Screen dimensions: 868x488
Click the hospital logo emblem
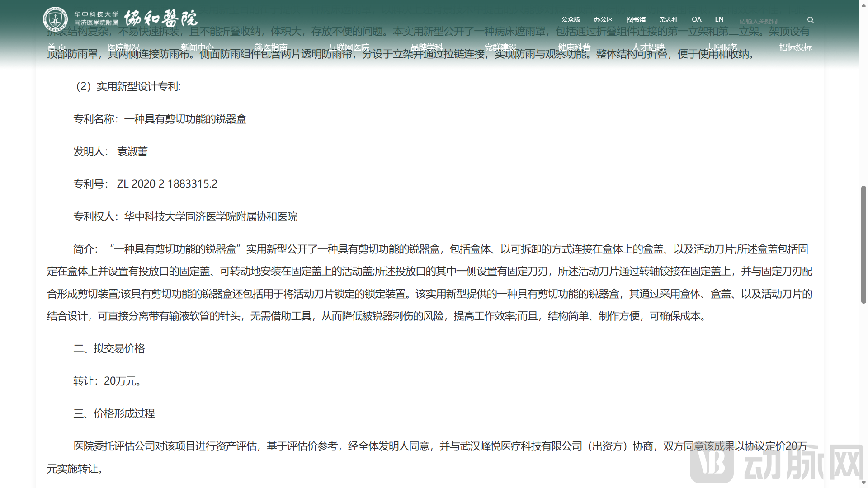tap(55, 18)
